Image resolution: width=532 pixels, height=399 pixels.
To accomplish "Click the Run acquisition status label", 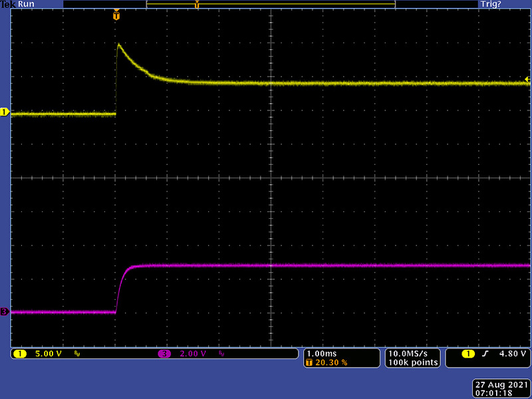I will coord(26,4).
